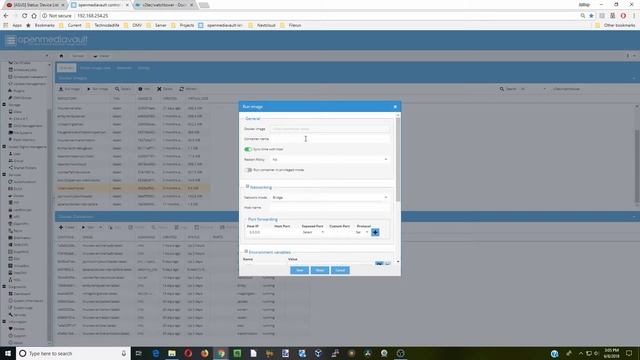
Task: Click Pull image in the Docker images toolbar
Action: tap(69, 89)
